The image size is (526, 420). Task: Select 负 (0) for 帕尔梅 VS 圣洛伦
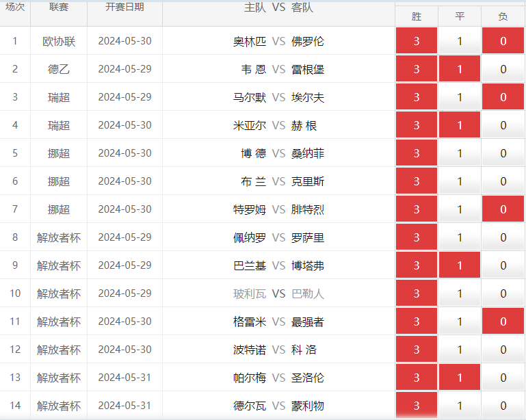coord(503,378)
